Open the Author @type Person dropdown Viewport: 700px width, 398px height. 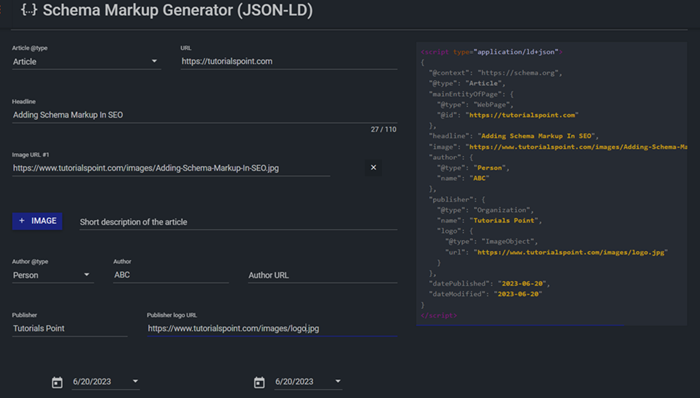pyautogui.click(x=53, y=275)
